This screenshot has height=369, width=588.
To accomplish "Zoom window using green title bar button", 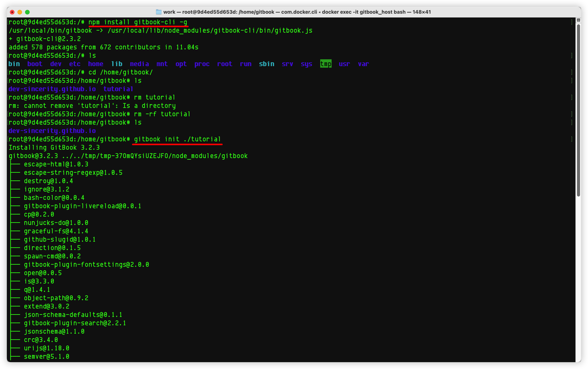I will coord(27,12).
